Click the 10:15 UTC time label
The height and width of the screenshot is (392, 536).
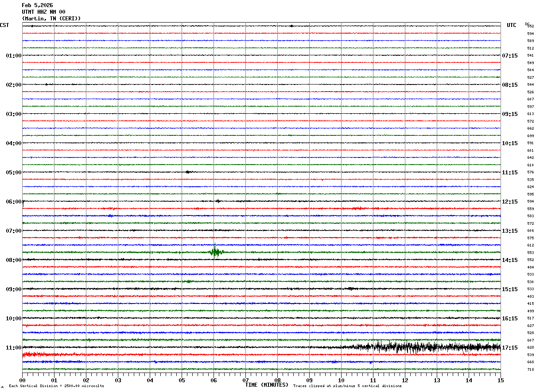pos(510,143)
